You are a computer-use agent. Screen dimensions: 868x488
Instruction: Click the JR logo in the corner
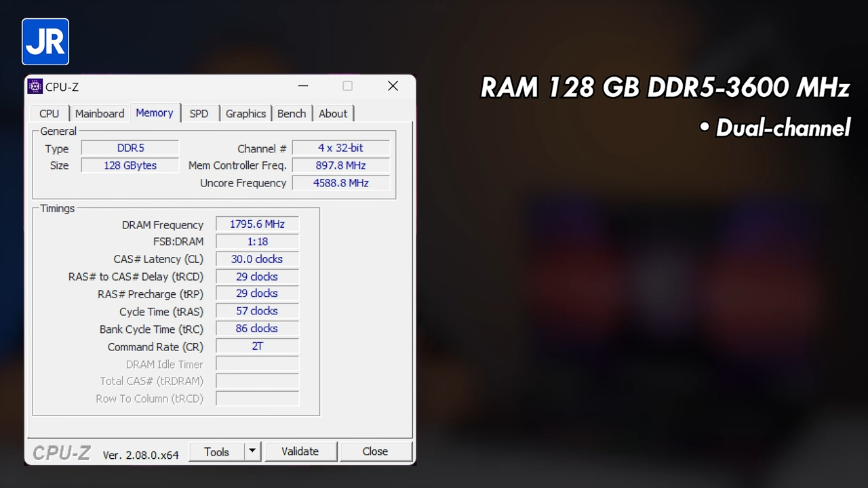pyautogui.click(x=45, y=42)
